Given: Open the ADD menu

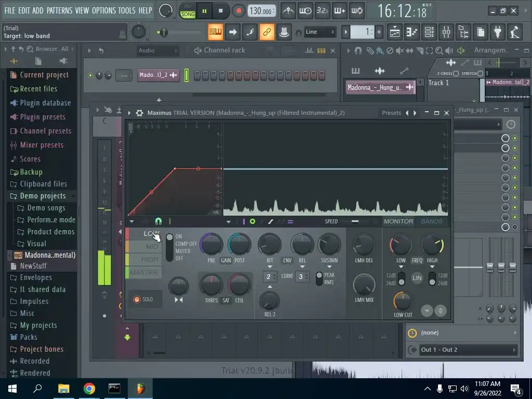Looking at the screenshot, I should pyautogui.click(x=37, y=10).
